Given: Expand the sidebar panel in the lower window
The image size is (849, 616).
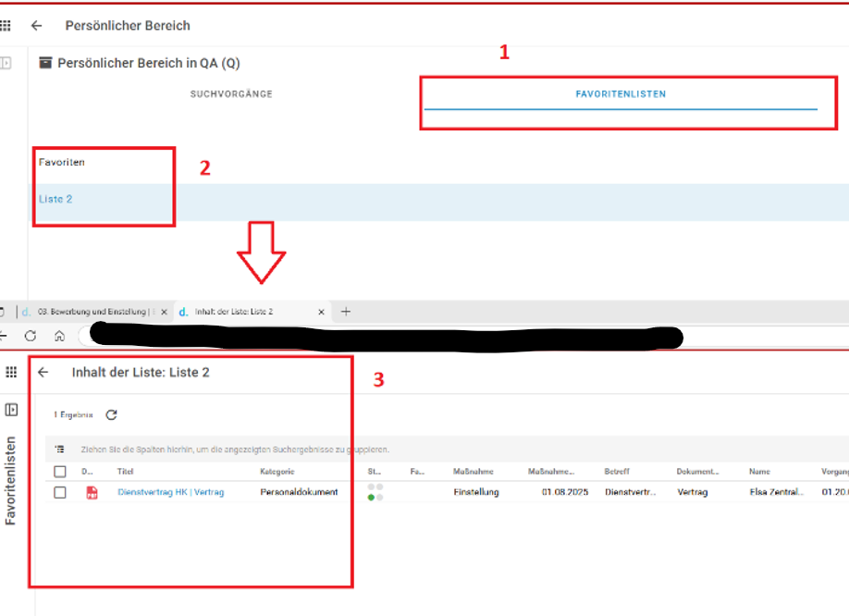Looking at the screenshot, I should [x=11, y=410].
